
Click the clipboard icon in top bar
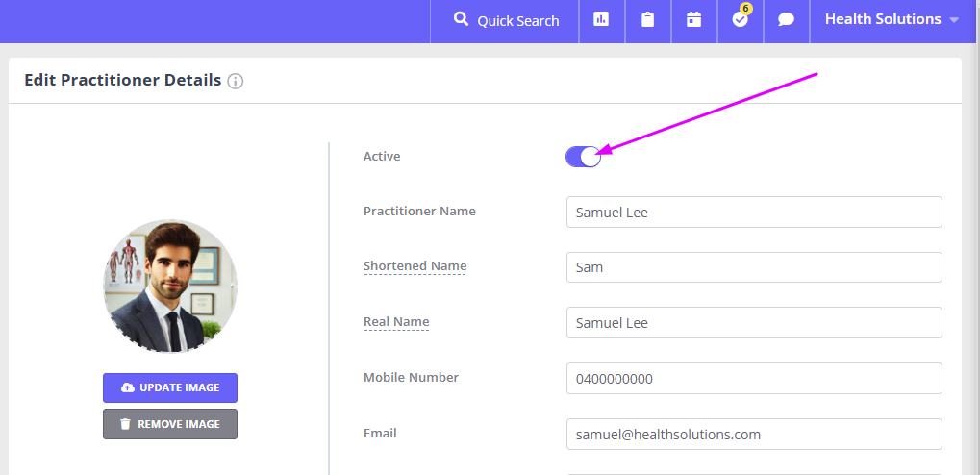pos(647,20)
